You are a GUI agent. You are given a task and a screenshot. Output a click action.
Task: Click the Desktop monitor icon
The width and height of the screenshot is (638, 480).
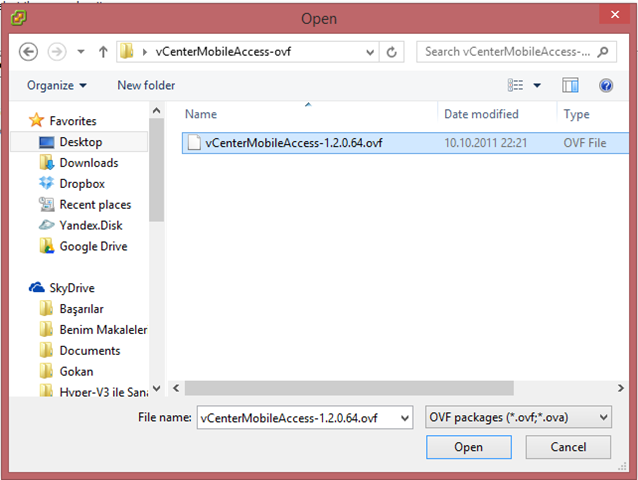pos(46,142)
